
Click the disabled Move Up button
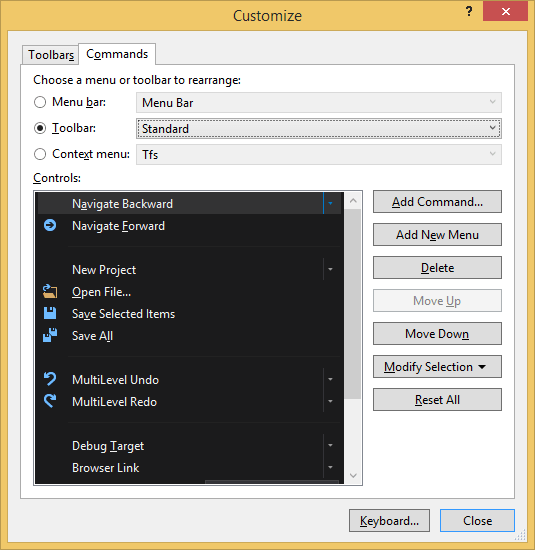(x=437, y=301)
